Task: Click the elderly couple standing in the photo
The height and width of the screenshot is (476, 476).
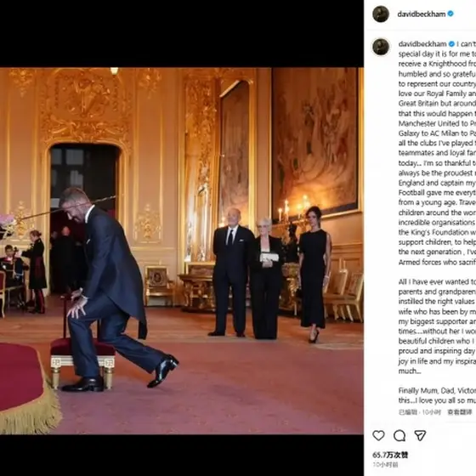Action: (246, 274)
